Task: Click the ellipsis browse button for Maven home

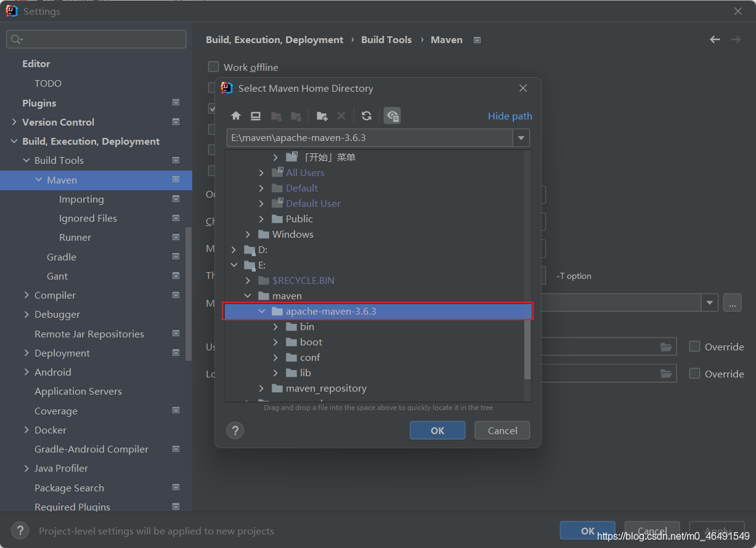Action: (x=733, y=303)
